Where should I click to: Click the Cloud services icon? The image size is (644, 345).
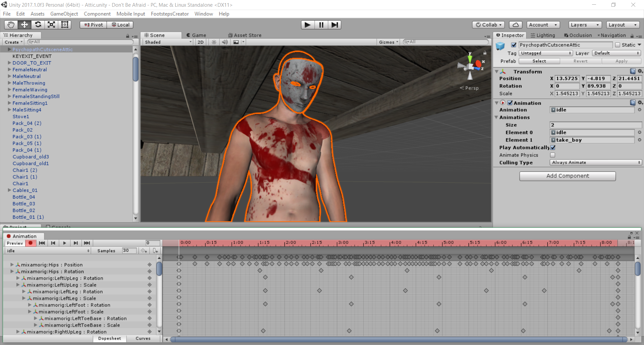(516, 25)
